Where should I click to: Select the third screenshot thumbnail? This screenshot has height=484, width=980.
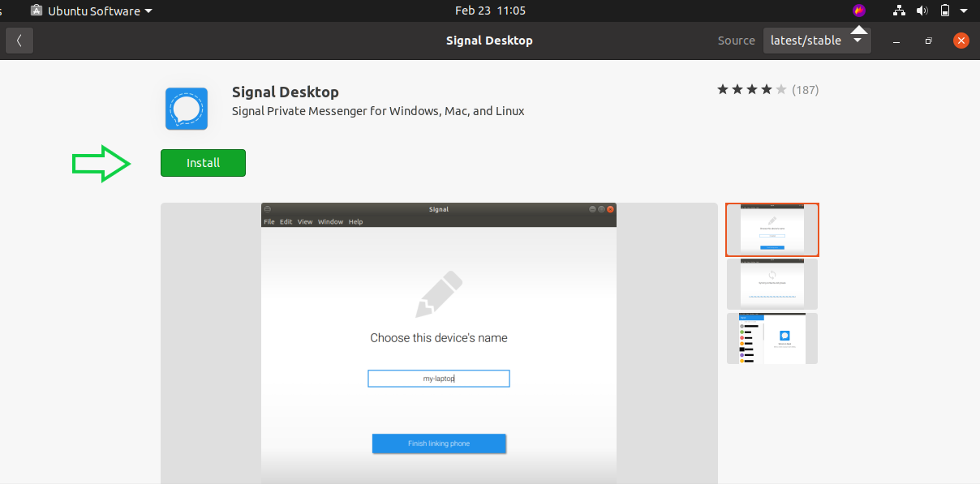coord(772,338)
